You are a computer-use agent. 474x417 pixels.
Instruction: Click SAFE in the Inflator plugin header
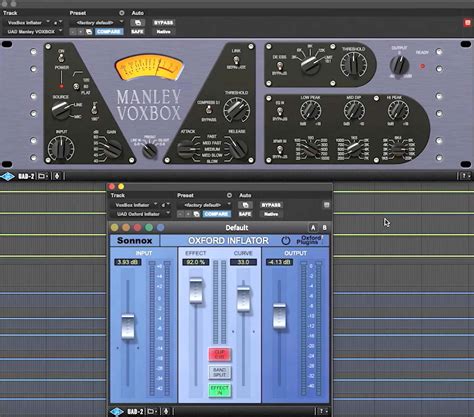pyautogui.click(x=245, y=214)
